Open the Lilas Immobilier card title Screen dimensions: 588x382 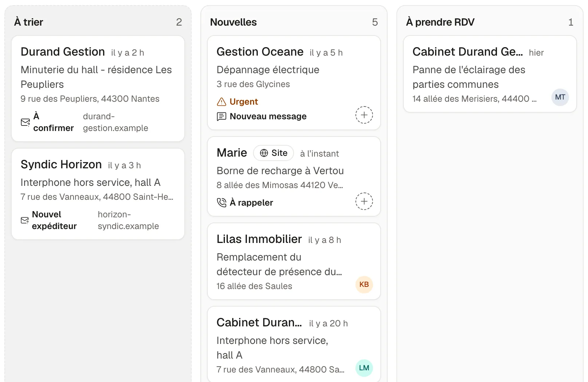pos(259,239)
